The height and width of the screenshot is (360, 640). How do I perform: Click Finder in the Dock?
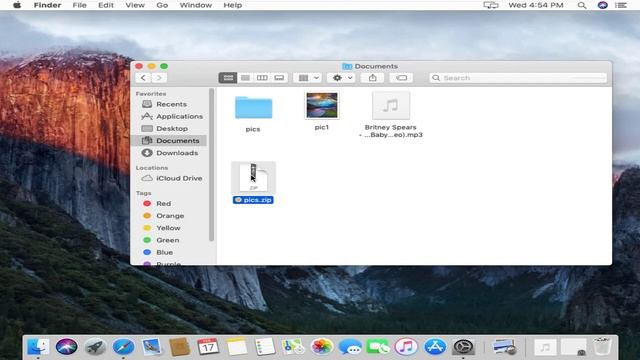(x=38, y=347)
